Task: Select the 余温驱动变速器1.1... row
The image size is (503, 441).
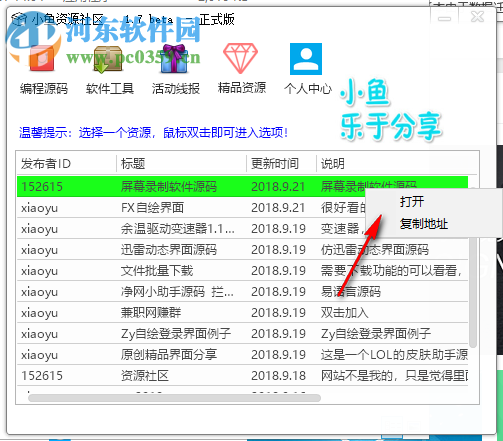Action: pos(242,229)
